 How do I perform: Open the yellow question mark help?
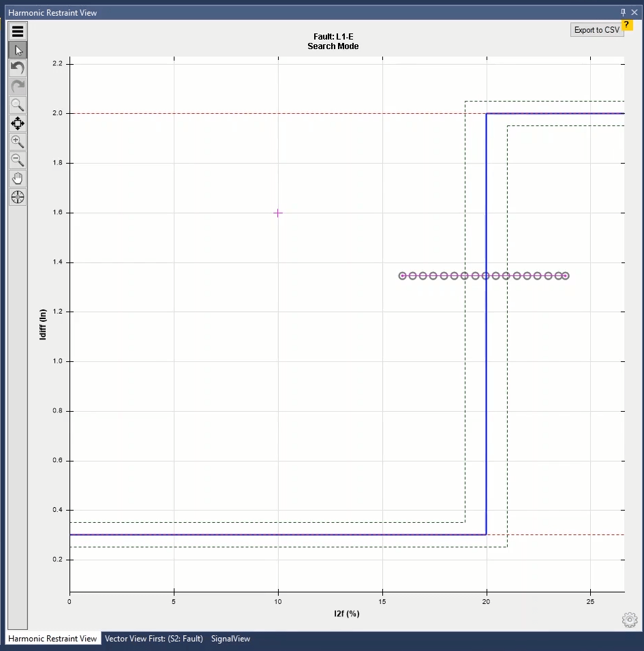tap(628, 25)
